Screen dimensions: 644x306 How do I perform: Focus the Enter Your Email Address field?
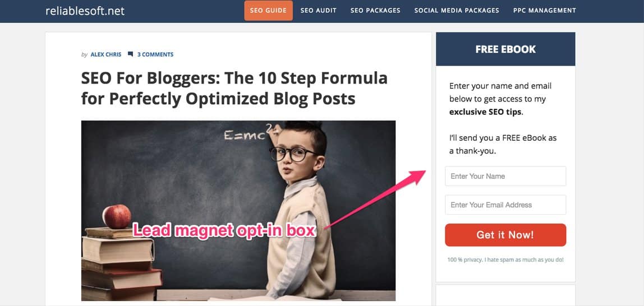(505, 205)
